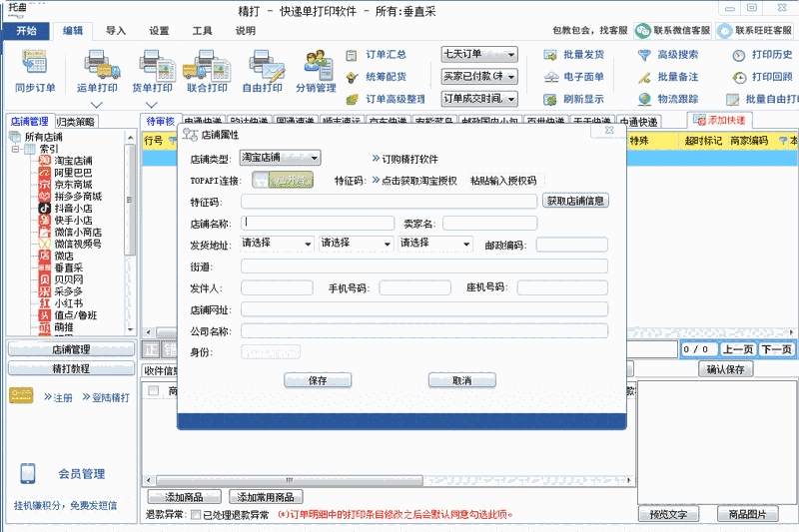The image size is (799, 532).
Task: Switch to the 设置 ribbon tab
Action: pos(159,31)
